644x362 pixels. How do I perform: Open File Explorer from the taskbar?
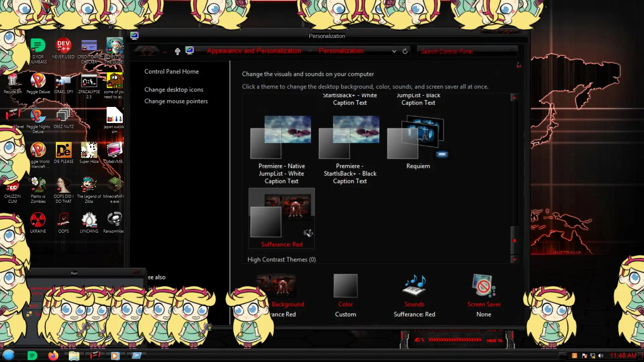tap(74, 355)
